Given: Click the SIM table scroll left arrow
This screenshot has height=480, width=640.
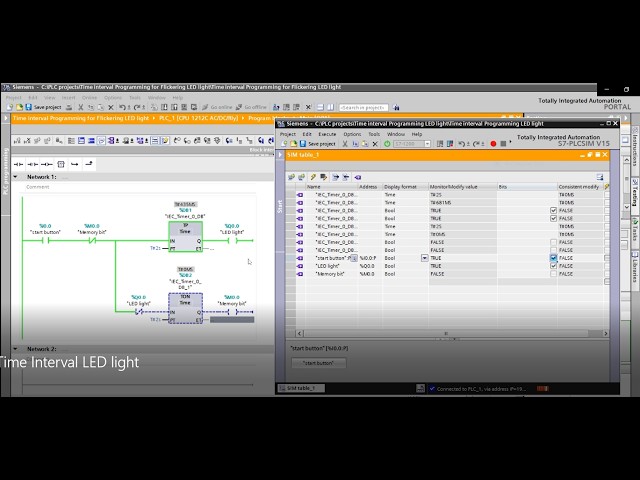Looking at the screenshot, I should [x=299, y=333].
